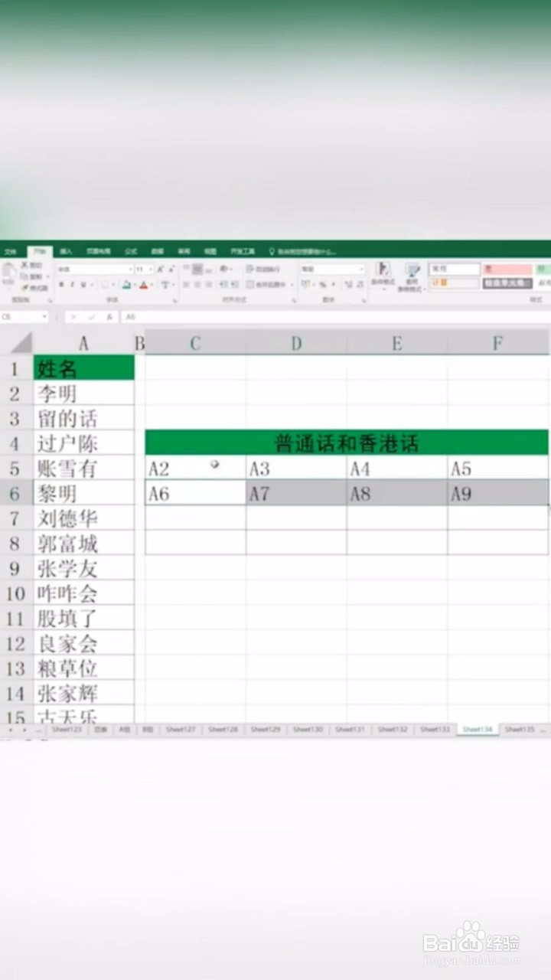Image resolution: width=551 pixels, height=980 pixels.
Task: Toggle Bold formatting
Action: coord(61,285)
